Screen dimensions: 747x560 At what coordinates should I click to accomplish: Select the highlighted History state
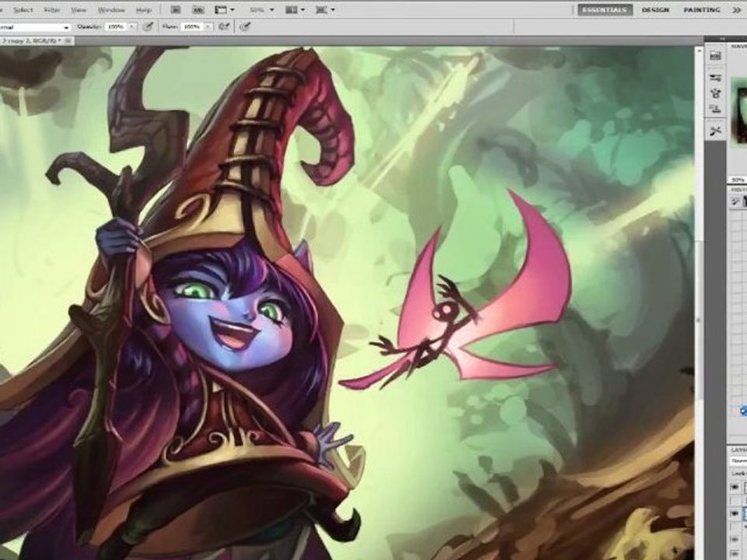pyautogui.click(x=743, y=411)
